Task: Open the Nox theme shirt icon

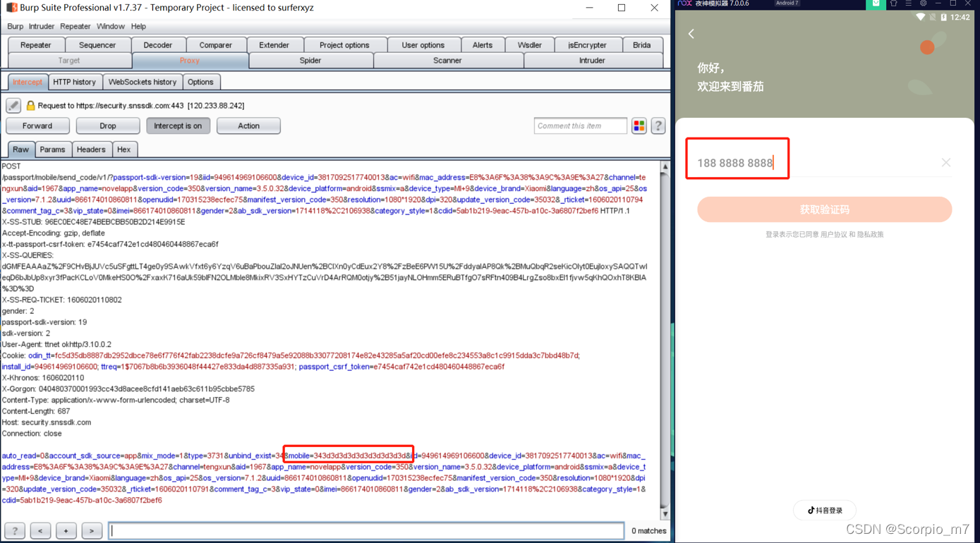Action: tap(893, 4)
